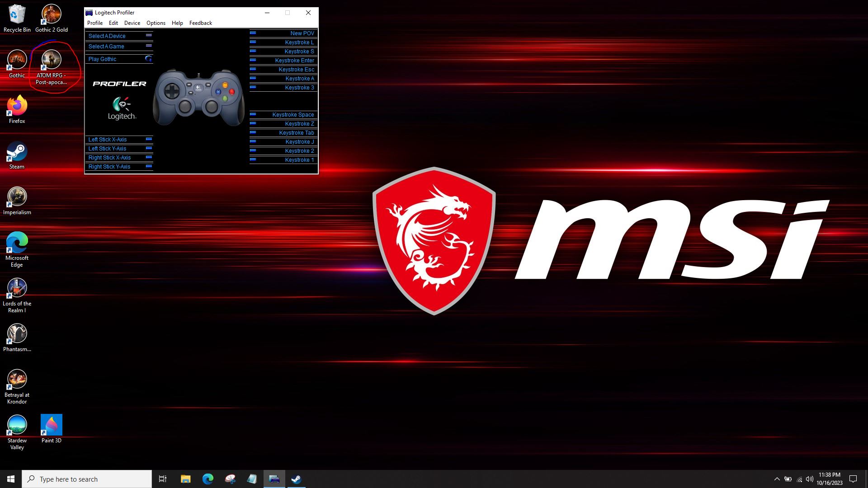
Task: Click the orange Y button on gamepad
Action: pyautogui.click(x=225, y=85)
